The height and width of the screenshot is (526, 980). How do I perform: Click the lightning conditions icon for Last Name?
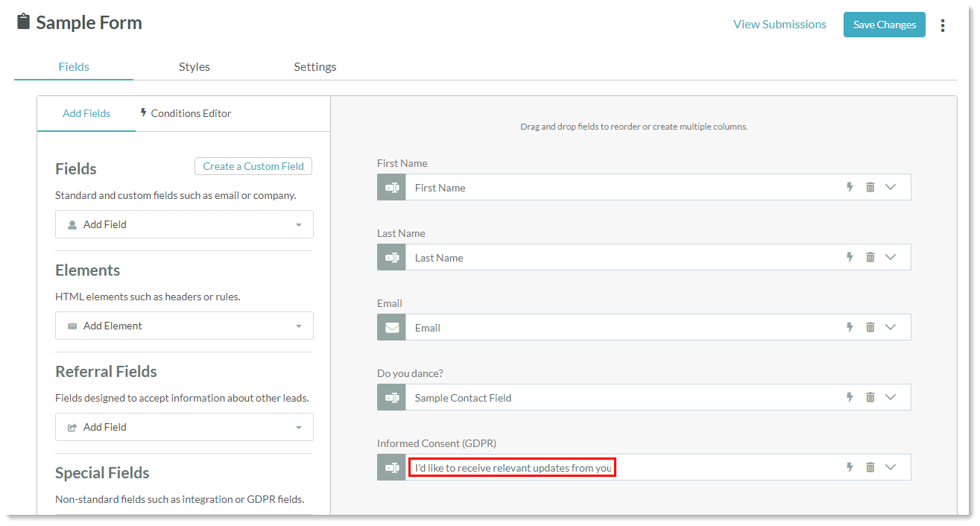[850, 257]
